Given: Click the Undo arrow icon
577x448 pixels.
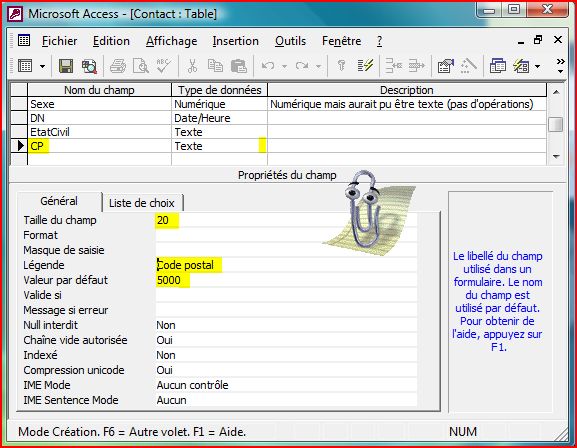Looking at the screenshot, I should [x=268, y=66].
